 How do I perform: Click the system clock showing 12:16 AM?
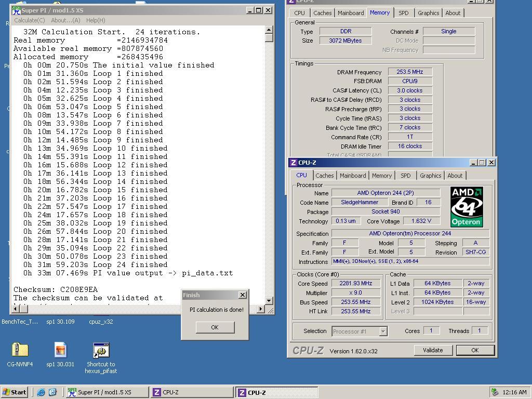[x=515, y=392]
